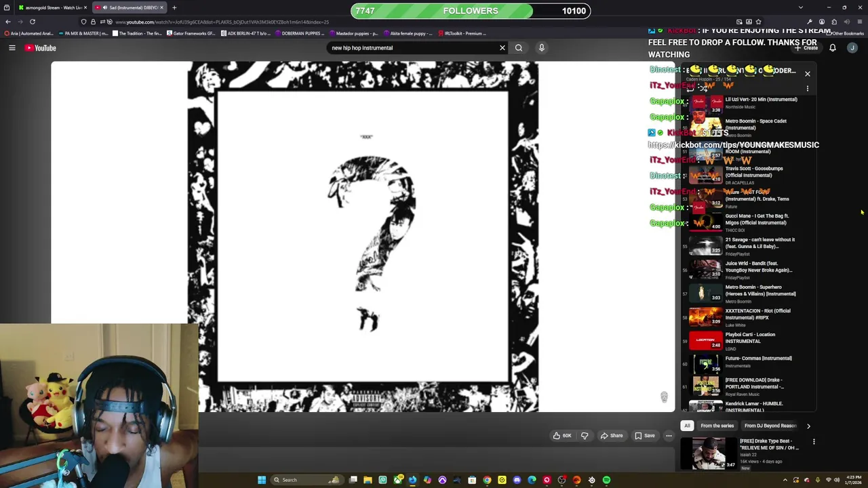This screenshot has height=488, width=868.
Task: Show more filter chips with arrow
Action: pos(808,426)
